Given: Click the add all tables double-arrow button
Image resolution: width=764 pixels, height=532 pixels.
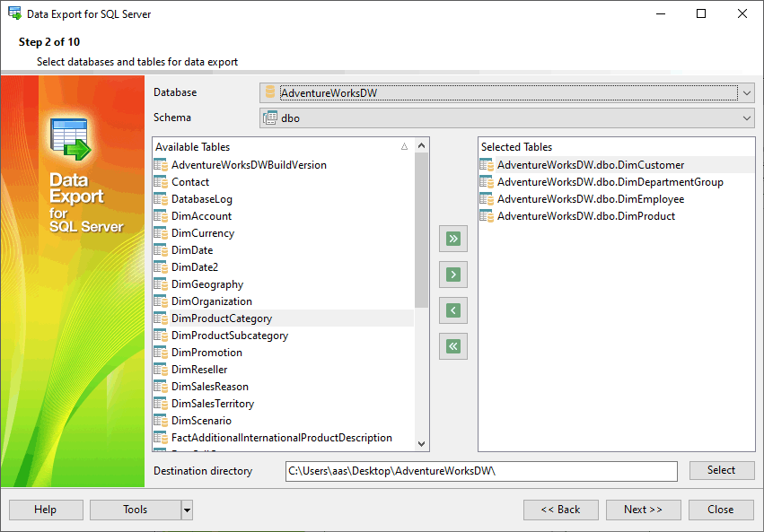Looking at the screenshot, I should (453, 239).
